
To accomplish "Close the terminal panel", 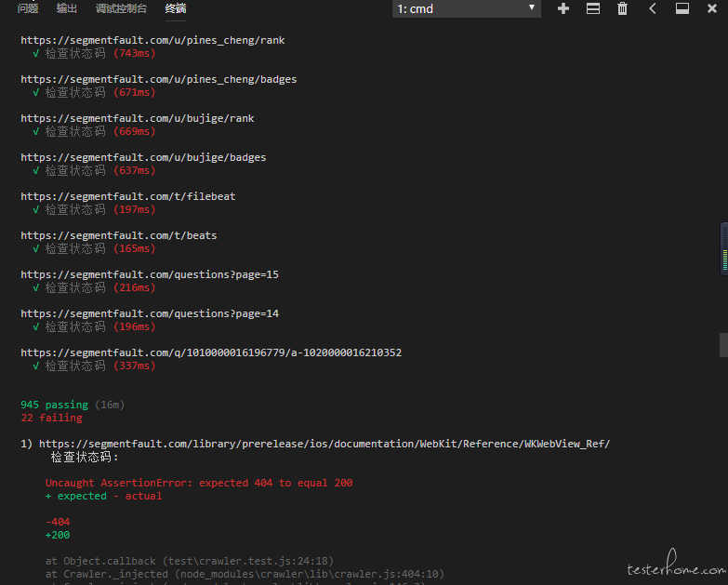I will point(712,8).
